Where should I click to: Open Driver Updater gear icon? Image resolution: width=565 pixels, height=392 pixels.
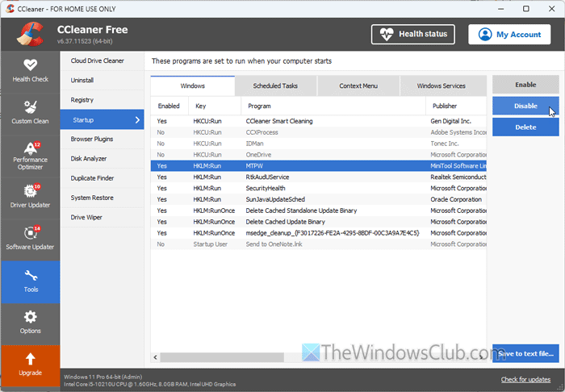pyautogui.click(x=30, y=192)
